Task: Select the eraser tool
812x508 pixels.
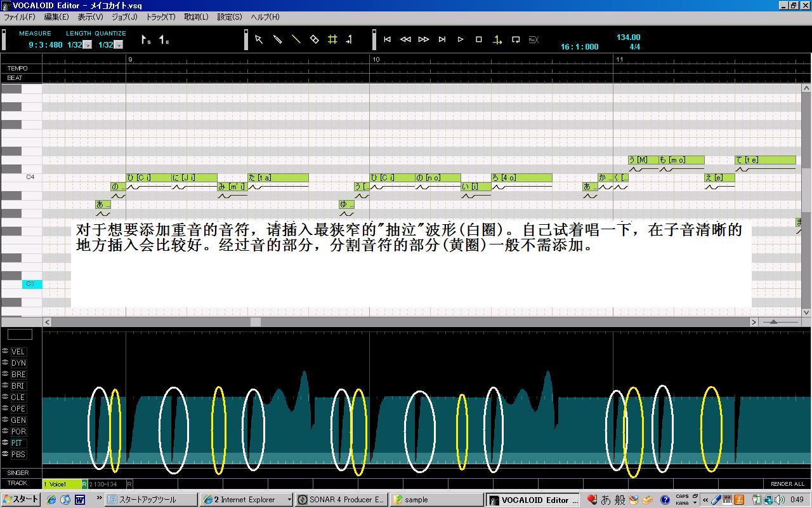Action: pos(314,39)
